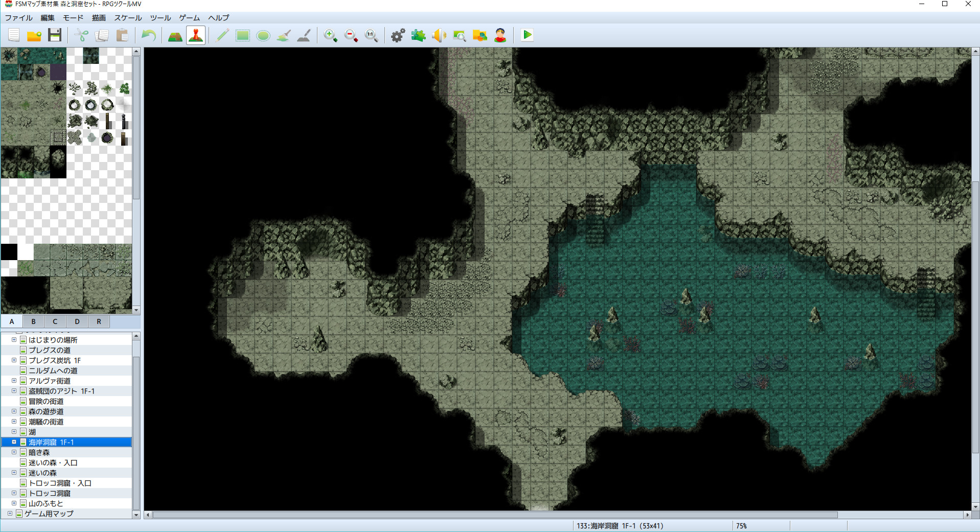Open the ツール menu

[x=161, y=17]
